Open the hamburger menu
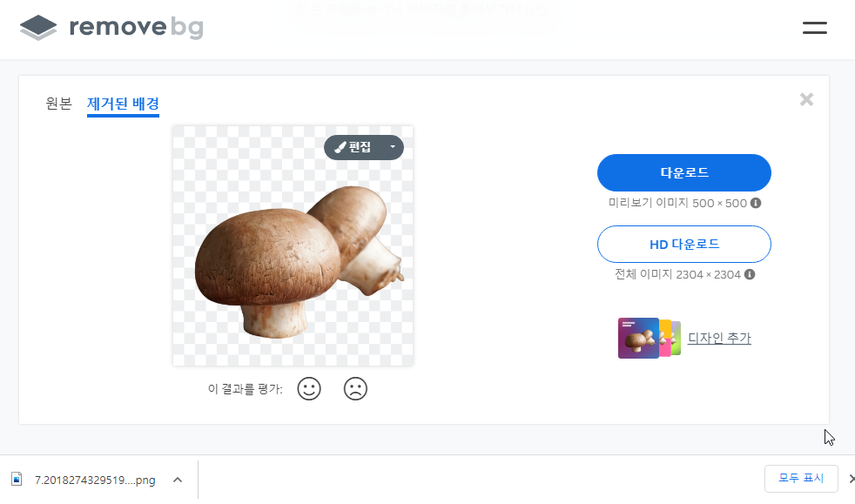The image size is (855, 504). 815,28
